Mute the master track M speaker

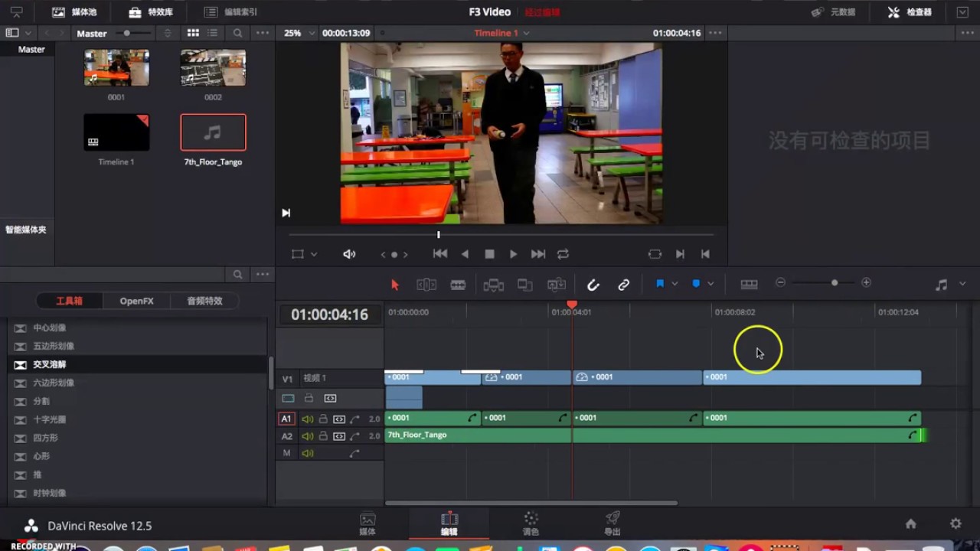pos(308,453)
